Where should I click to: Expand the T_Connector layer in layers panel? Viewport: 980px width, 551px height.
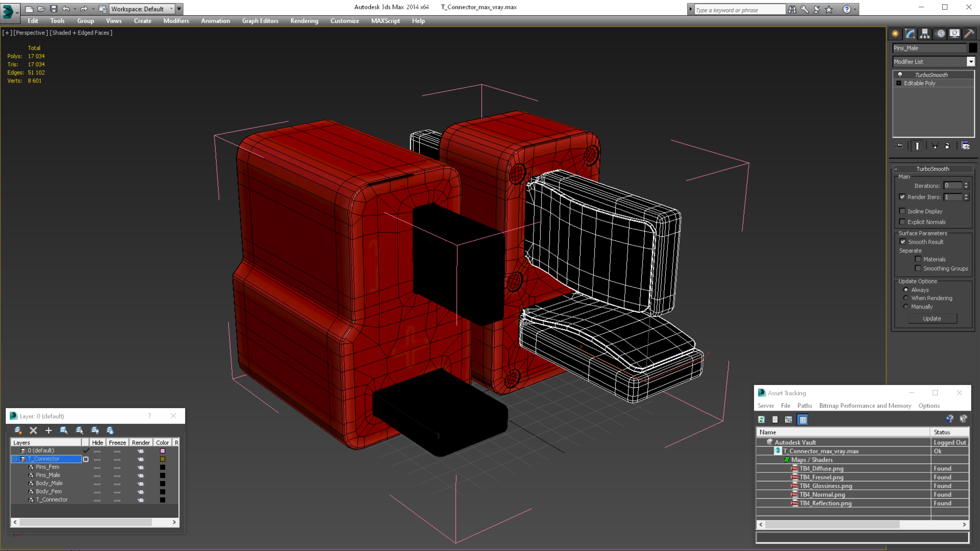click(14, 459)
